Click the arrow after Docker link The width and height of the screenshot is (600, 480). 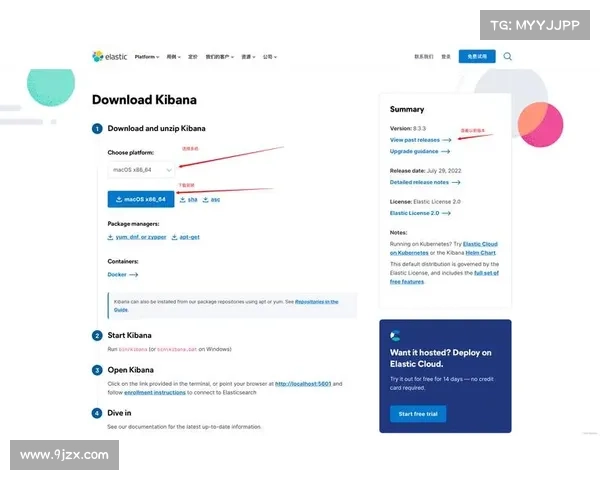[x=134, y=274]
